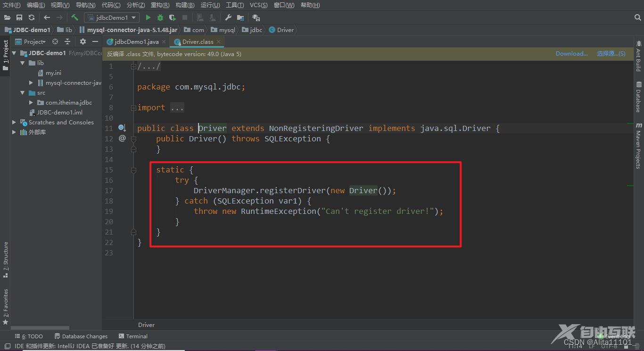Click the com breadcrumb
The width and height of the screenshot is (644, 351).
[x=194, y=30]
